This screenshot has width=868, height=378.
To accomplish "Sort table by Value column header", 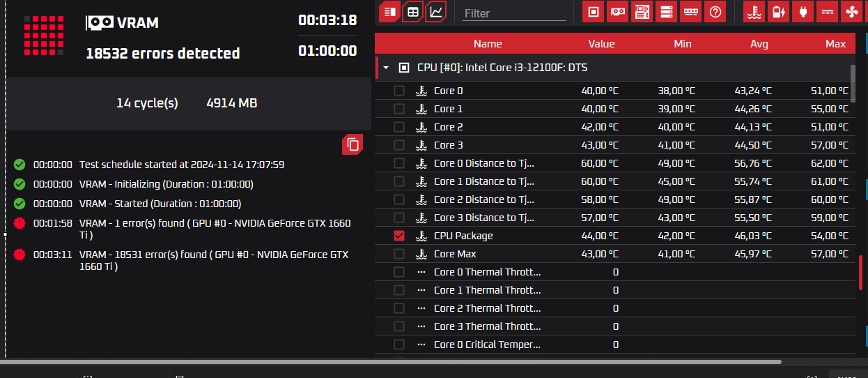I will click(601, 43).
